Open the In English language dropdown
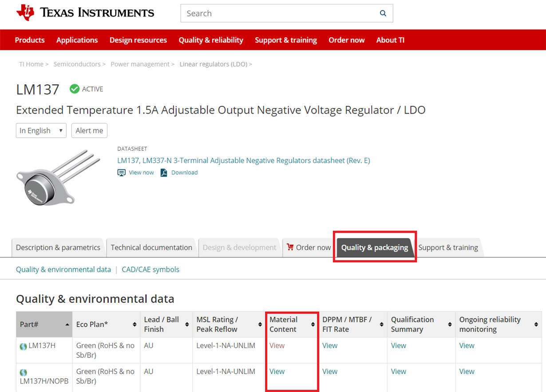Image resolution: width=546 pixels, height=392 pixels. 41,130
